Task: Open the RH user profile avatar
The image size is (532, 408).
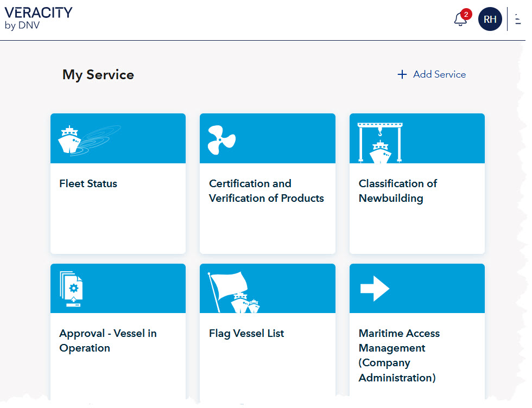Action: pyautogui.click(x=490, y=20)
